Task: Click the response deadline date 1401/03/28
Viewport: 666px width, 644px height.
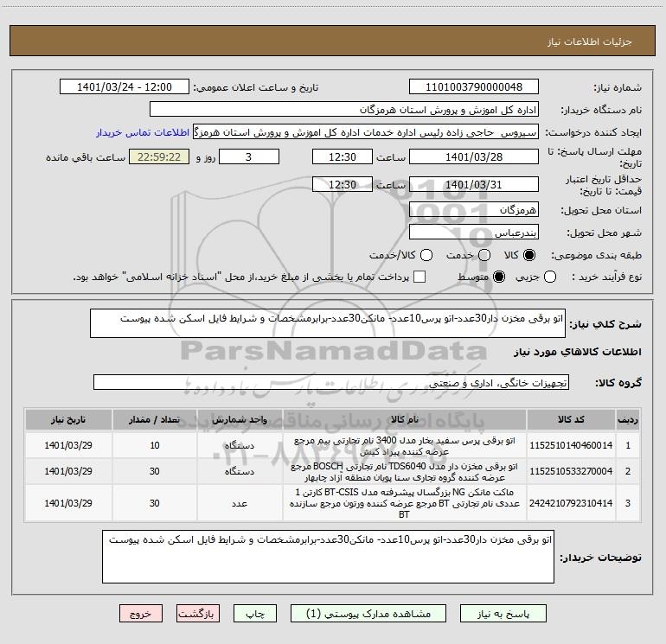Action: tap(474, 156)
